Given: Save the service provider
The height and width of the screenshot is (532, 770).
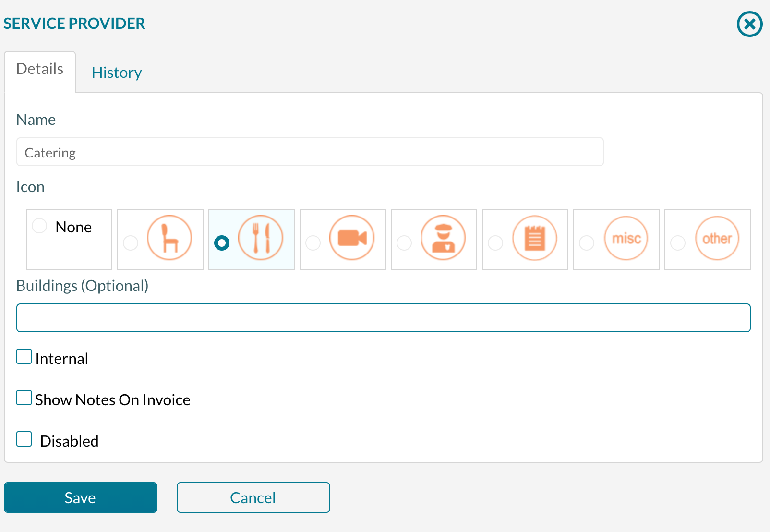Looking at the screenshot, I should 81,497.
